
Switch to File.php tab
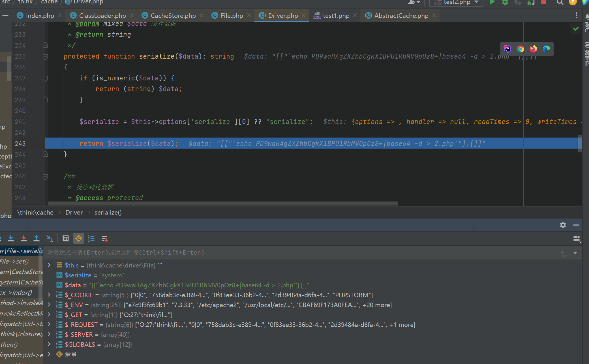[232, 16]
